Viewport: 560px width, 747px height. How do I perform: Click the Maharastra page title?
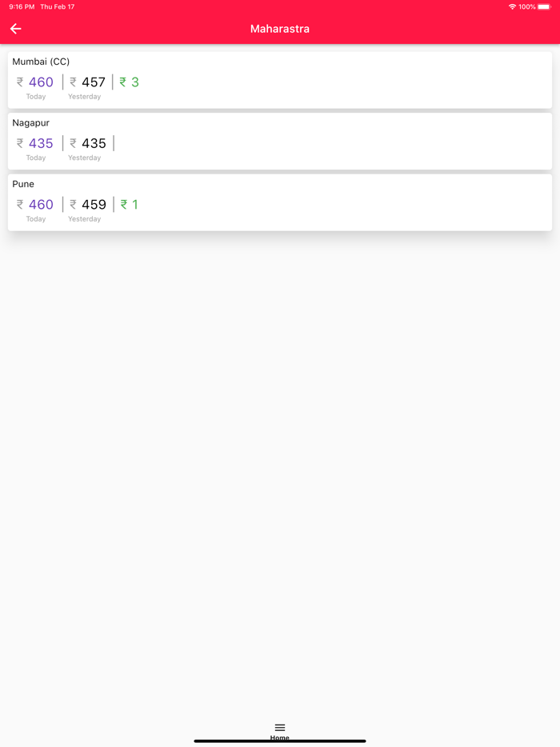tap(280, 29)
